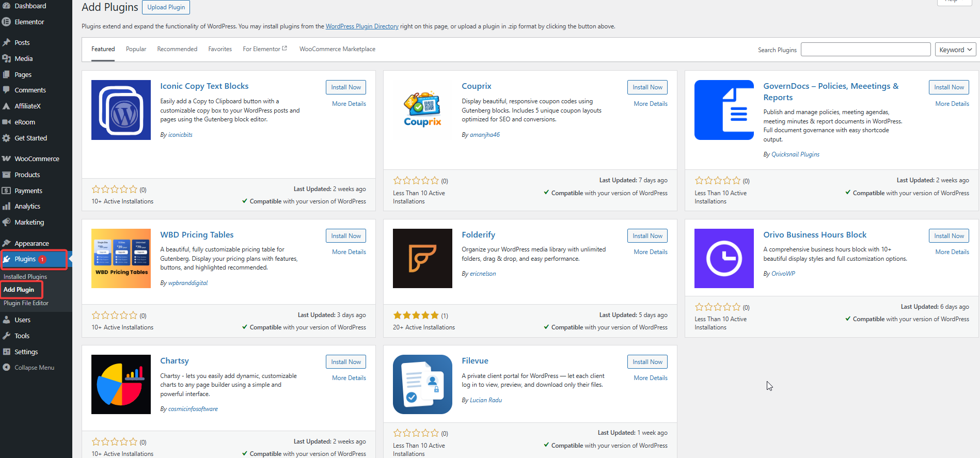
Task: Install the Folderify plugin now
Action: pos(647,236)
